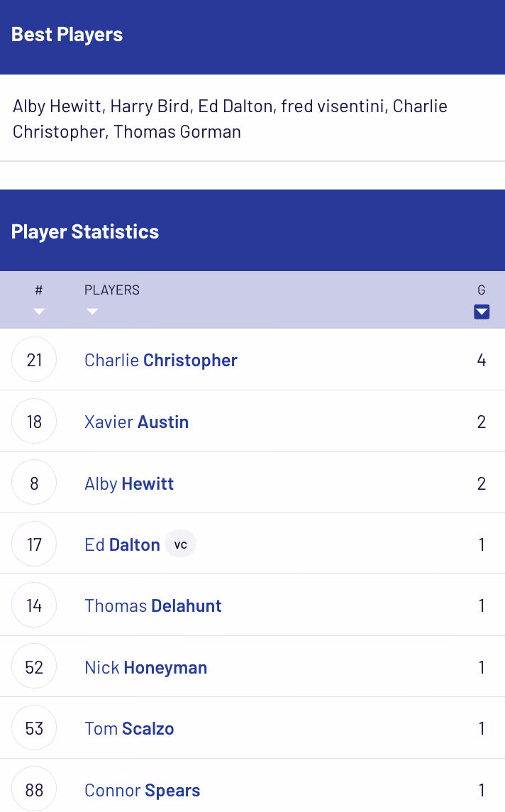Sort by goals using the G arrow
The height and width of the screenshot is (812, 505).
[x=481, y=312]
